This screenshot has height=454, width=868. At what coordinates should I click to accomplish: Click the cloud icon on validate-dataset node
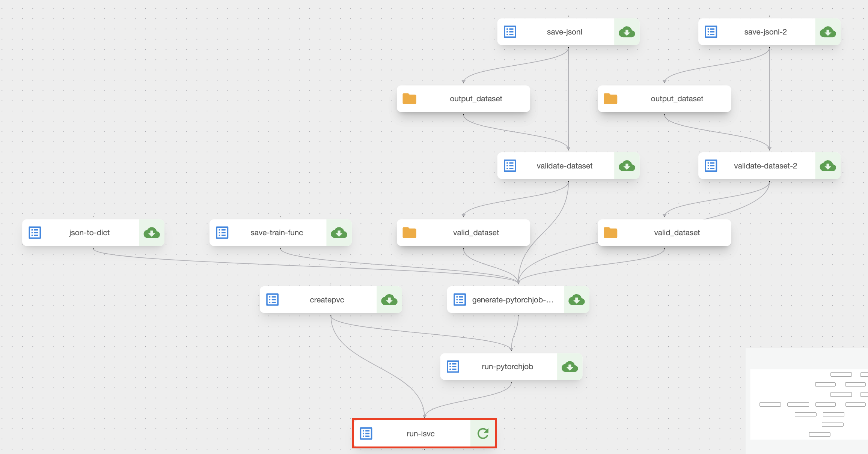[x=627, y=166]
